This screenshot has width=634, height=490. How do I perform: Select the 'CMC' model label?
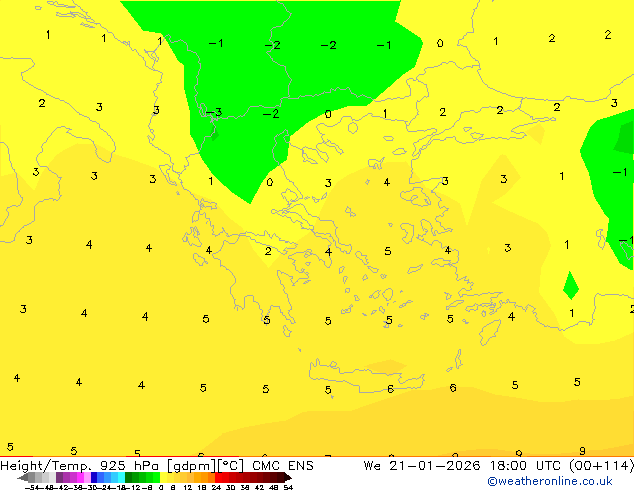[x=266, y=466]
